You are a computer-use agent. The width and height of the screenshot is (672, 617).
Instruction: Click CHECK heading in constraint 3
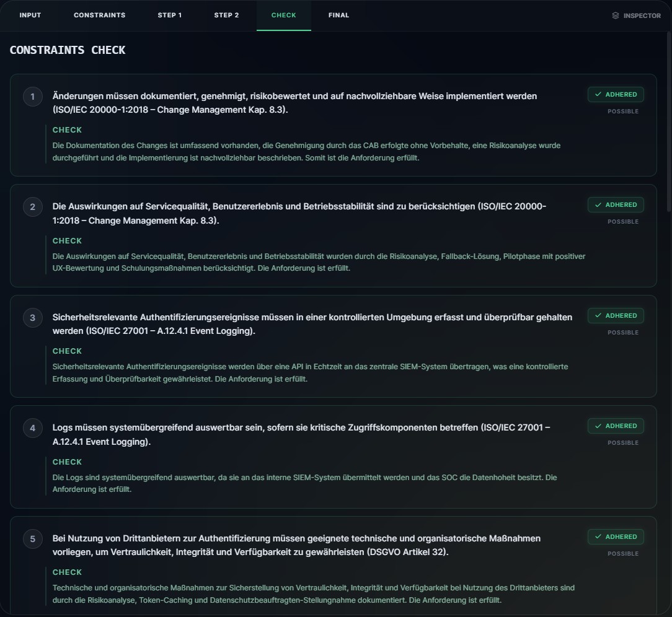(67, 351)
